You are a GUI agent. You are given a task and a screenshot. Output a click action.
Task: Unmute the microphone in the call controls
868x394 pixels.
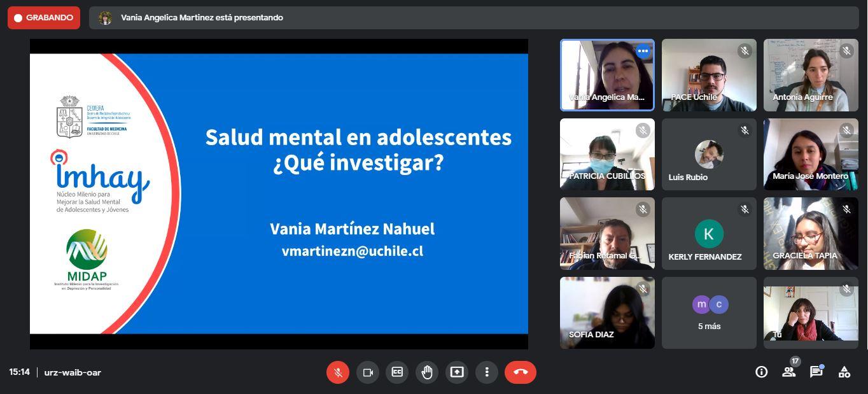(338, 372)
